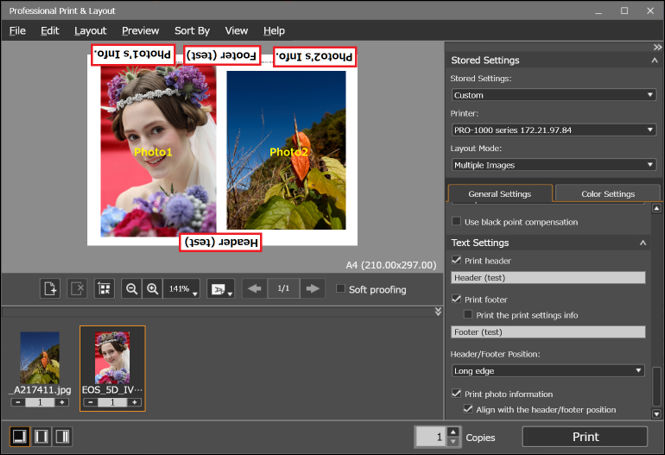
Task: Open the Layout menu
Action: coord(90,31)
